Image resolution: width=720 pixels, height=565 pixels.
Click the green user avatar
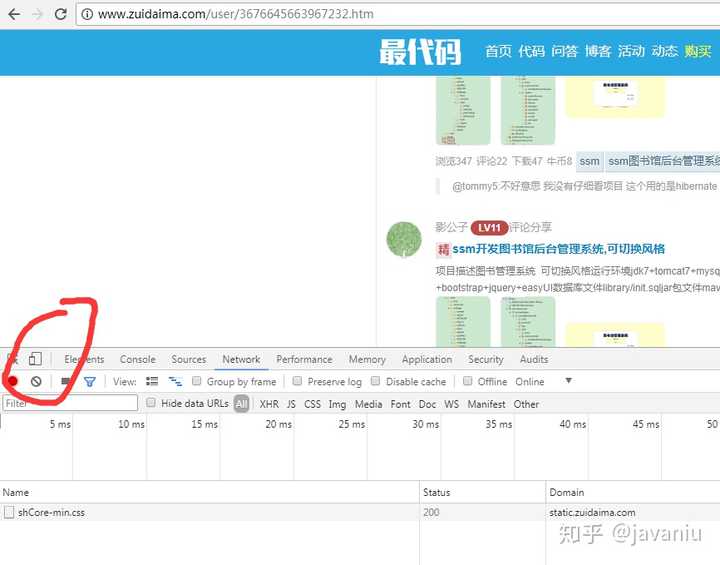(x=404, y=239)
